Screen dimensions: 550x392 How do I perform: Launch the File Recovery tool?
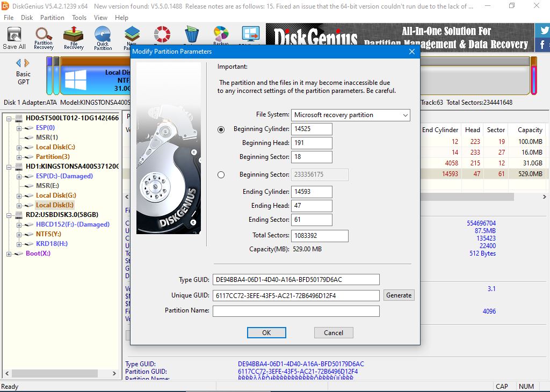[74, 37]
